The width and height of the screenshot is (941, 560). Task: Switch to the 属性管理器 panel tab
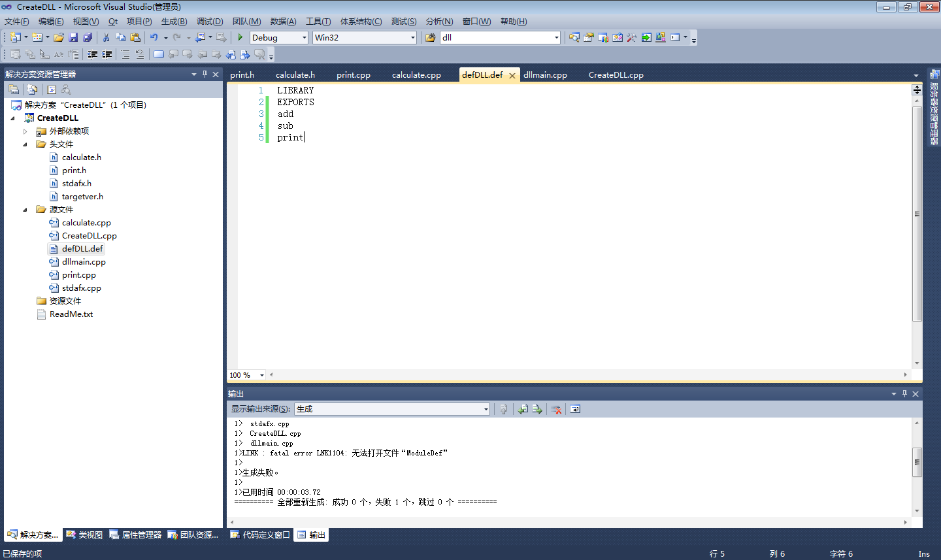tap(135, 535)
